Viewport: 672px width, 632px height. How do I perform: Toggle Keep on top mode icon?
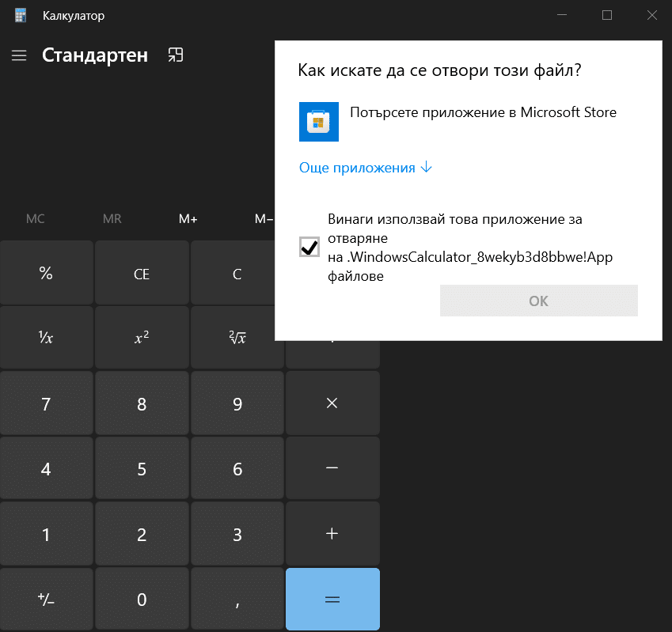click(175, 55)
